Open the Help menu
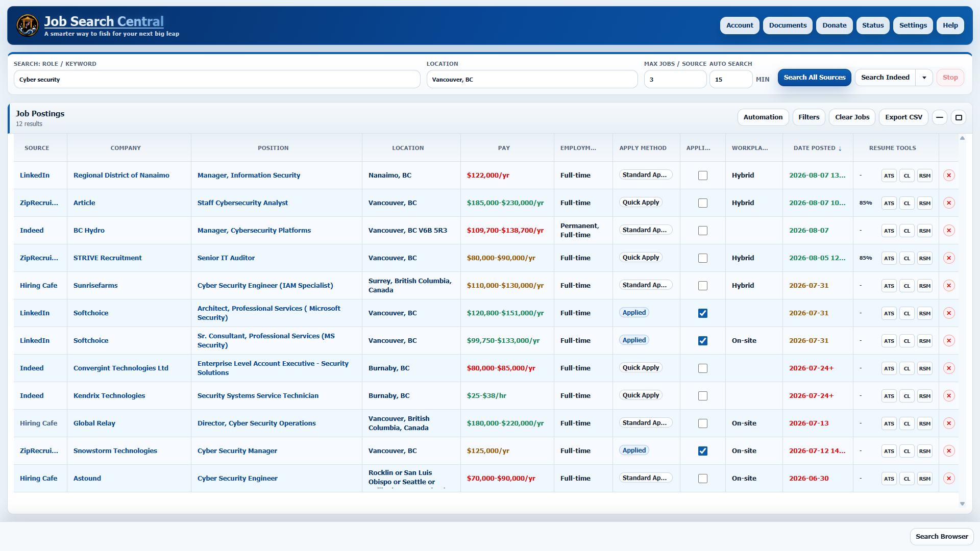Image resolution: width=980 pixels, height=551 pixels. point(950,26)
